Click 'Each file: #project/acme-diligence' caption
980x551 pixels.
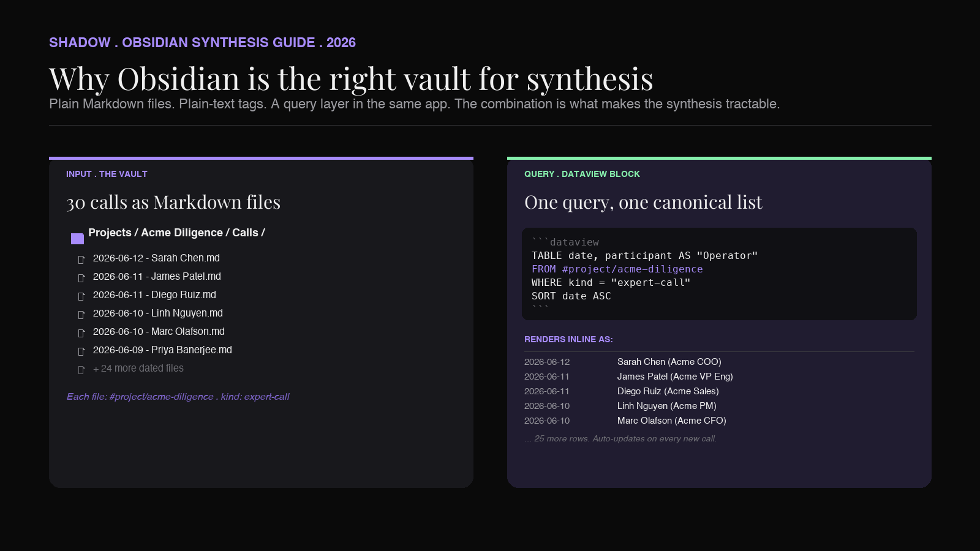[178, 397]
